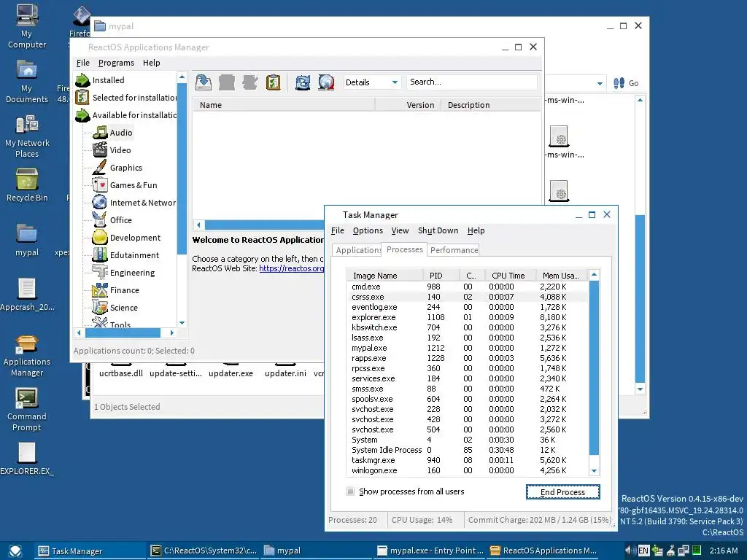This screenshot has height=560, width=747.
Task: Select the rapps.exe process row
Action: coord(467,358)
